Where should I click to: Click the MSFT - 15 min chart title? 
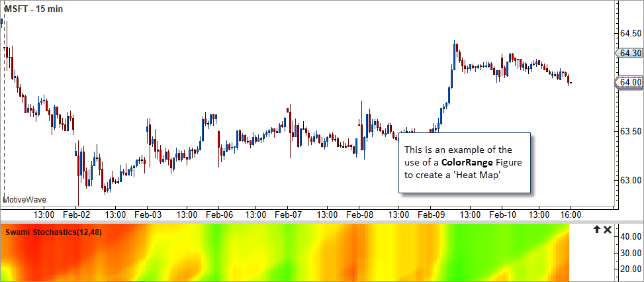[32, 8]
